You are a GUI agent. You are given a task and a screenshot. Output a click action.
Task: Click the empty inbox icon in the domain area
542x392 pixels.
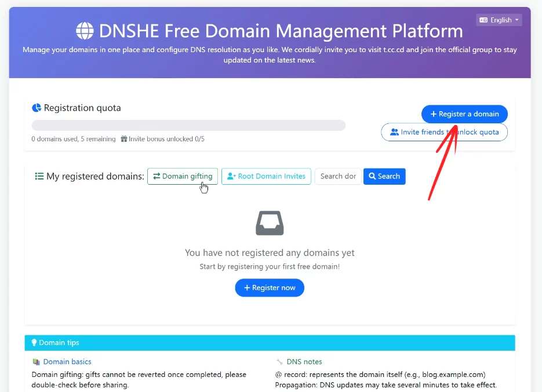pyautogui.click(x=270, y=223)
